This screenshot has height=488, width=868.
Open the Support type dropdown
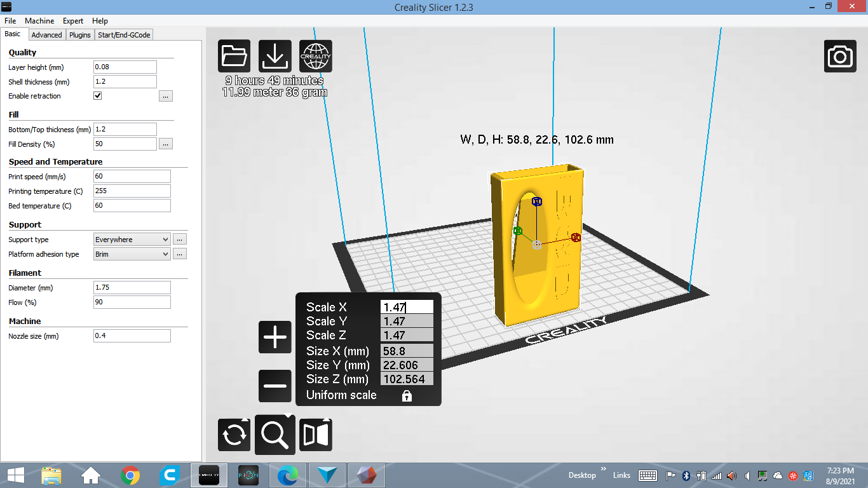tap(132, 240)
